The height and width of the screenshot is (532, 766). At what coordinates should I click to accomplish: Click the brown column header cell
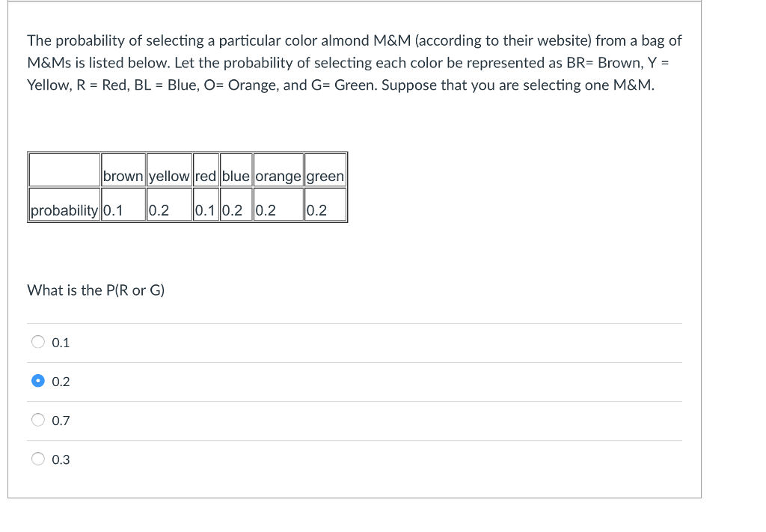123,175
